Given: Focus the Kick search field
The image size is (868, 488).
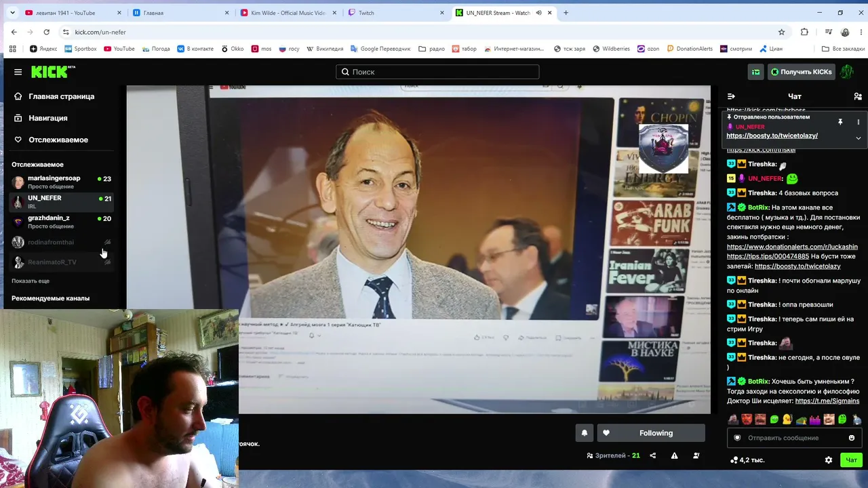Looking at the screenshot, I should (437, 72).
